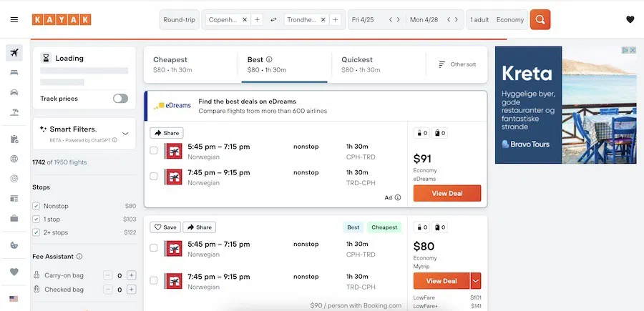Image resolution: width=644 pixels, height=311 pixels.
Task: Open the Economy cabin class dropdown
Action: coord(510,20)
